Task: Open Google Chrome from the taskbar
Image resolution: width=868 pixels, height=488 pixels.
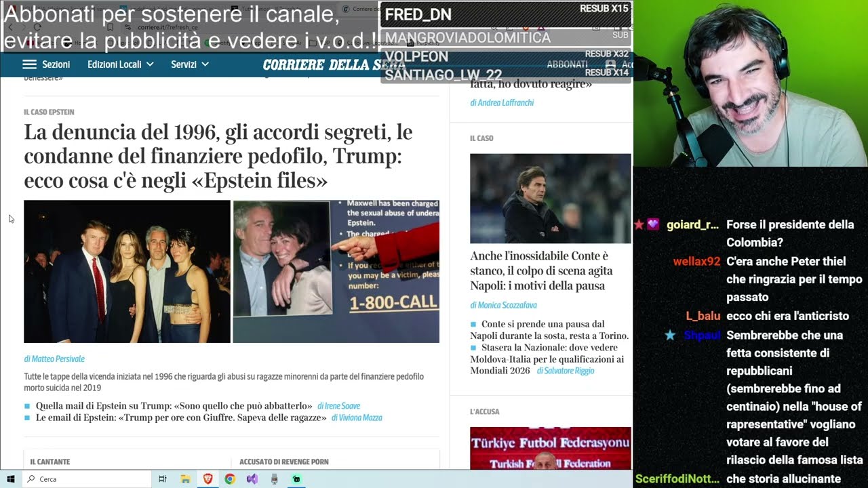Action: (x=230, y=479)
